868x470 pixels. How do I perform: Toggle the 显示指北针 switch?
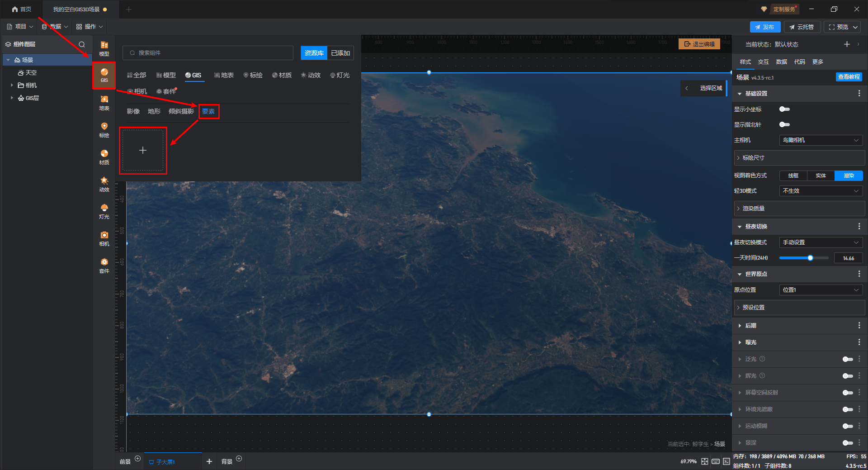(x=784, y=124)
